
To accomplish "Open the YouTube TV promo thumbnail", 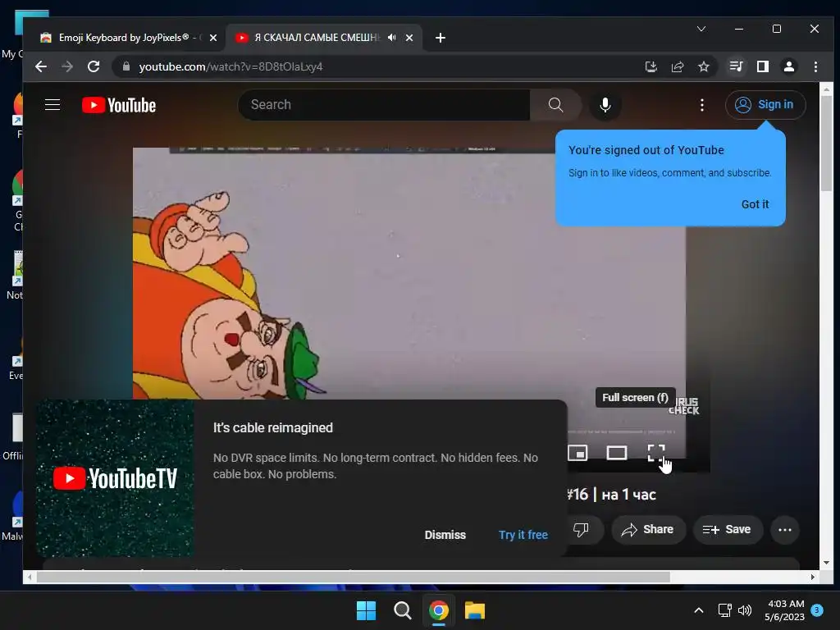I will click(x=115, y=478).
